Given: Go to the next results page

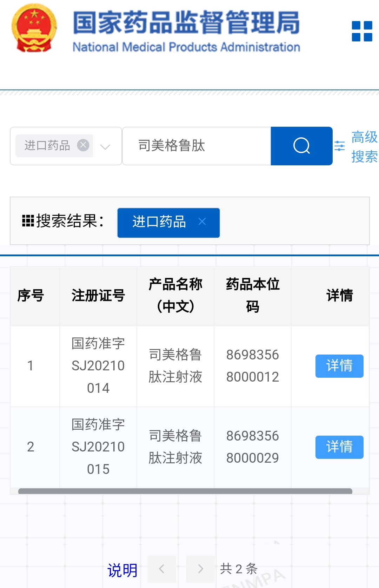Looking at the screenshot, I should tap(200, 569).
